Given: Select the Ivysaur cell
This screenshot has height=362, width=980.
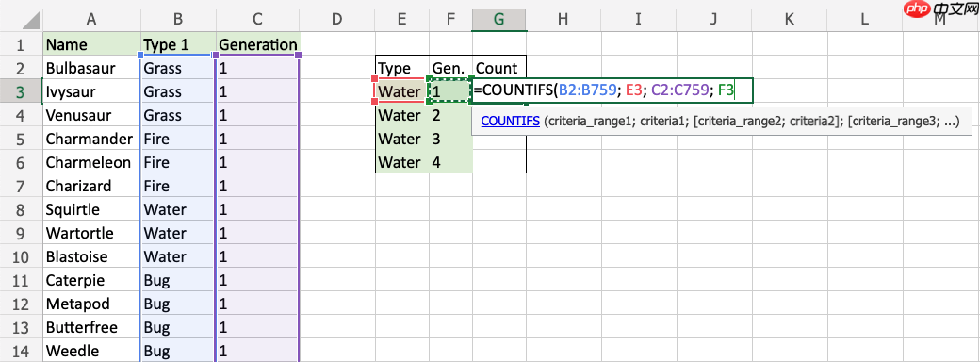Looking at the screenshot, I should pyautogui.click(x=90, y=91).
